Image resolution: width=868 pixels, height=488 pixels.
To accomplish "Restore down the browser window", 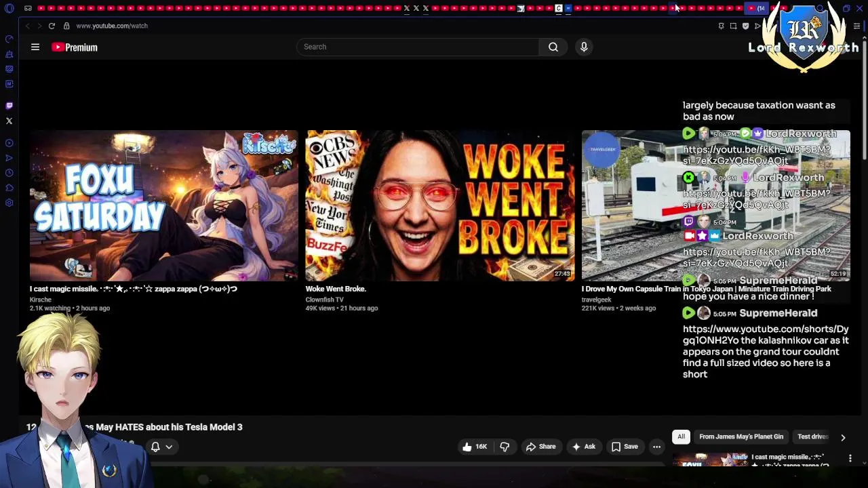I will coord(846,8).
